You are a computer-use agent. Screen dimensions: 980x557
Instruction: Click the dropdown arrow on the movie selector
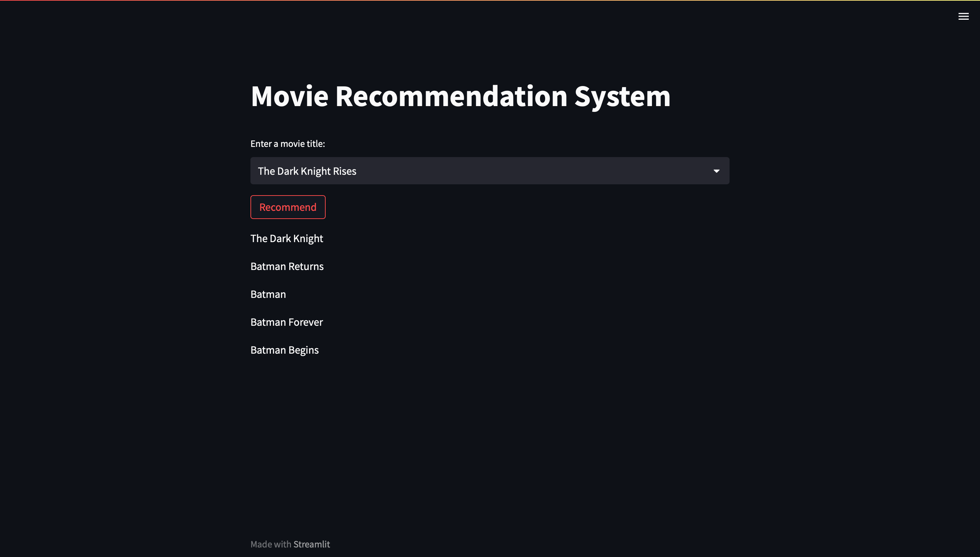[717, 171]
